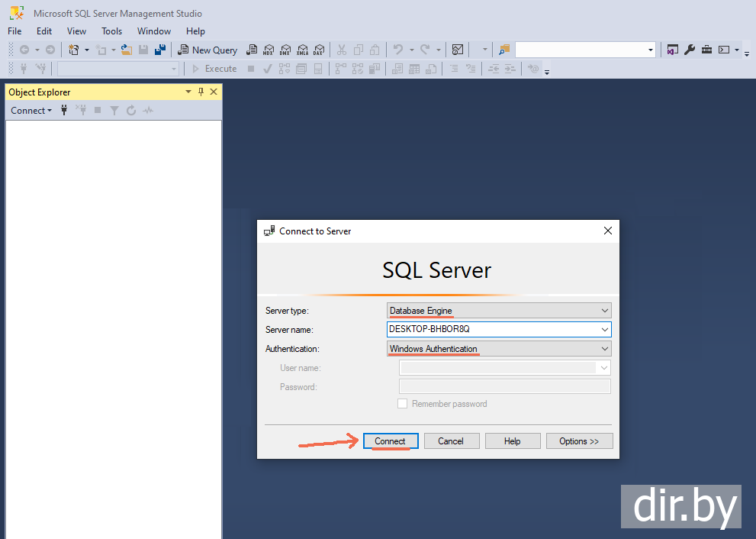The width and height of the screenshot is (756, 539).
Task: Save the current file
Action: click(143, 49)
